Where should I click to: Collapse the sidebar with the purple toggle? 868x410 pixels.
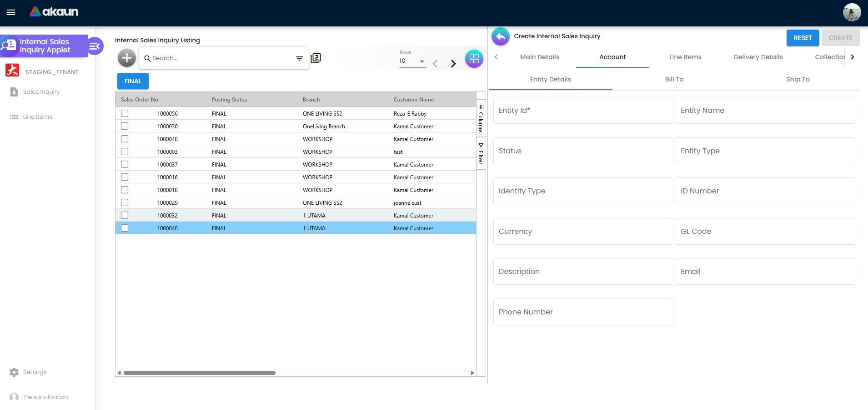(95, 46)
